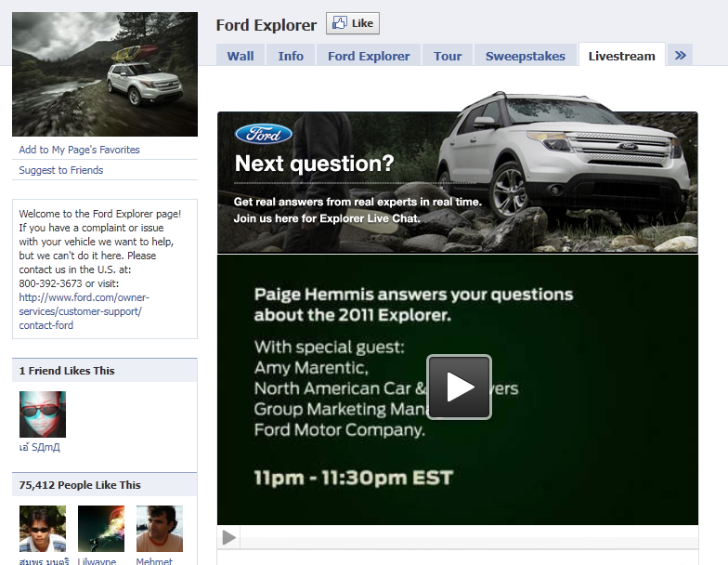Viewport: 728px width, 565px height.
Task: Click the Ford Explorer profile picture
Action: tap(105, 74)
